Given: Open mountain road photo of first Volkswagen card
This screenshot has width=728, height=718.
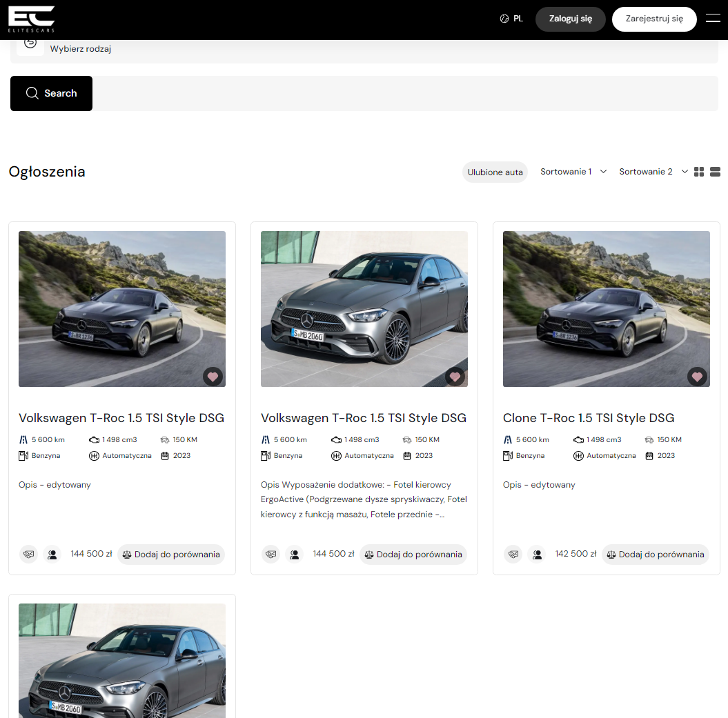Looking at the screenshot, I should click(121, 309).
